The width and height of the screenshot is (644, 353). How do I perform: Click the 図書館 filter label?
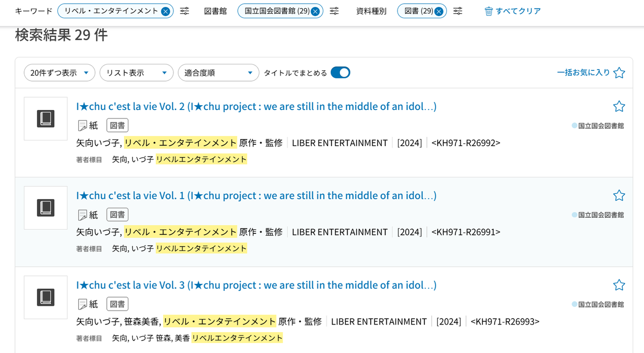[215, 11]
